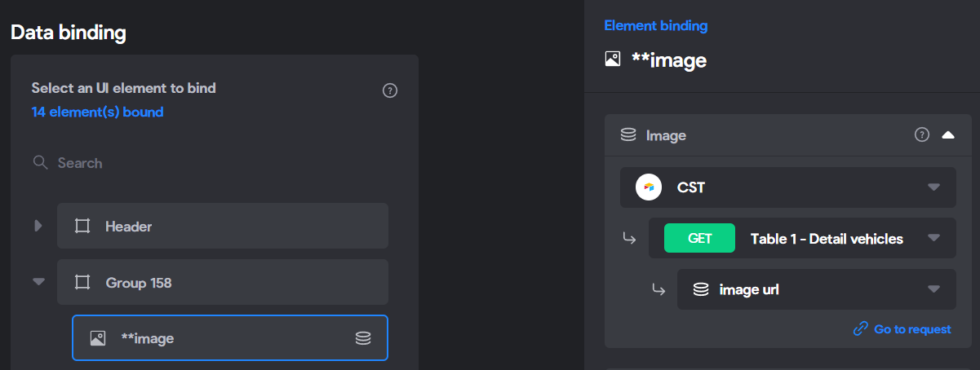The height and width of the screenshot is (370, 980).
Task: Select the **image element row
Action: tap(230, 337)
